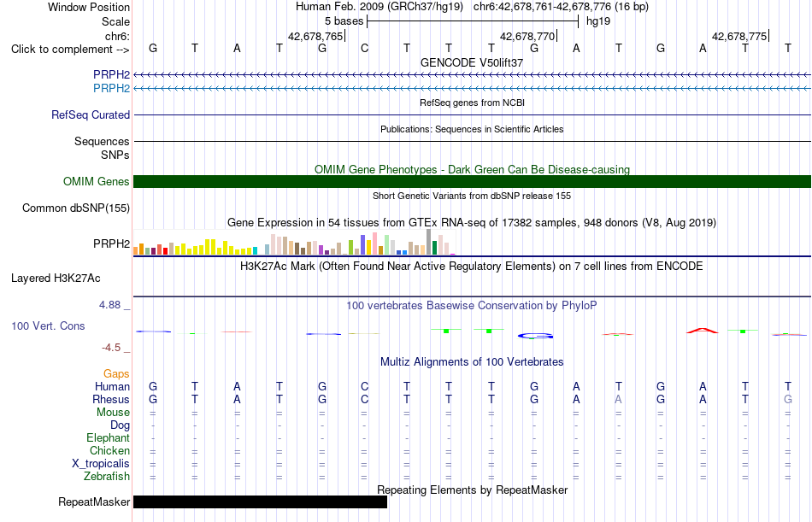
Task: Click the PRPH2 GTEx expression bar chart
Action: pos(294,243)
